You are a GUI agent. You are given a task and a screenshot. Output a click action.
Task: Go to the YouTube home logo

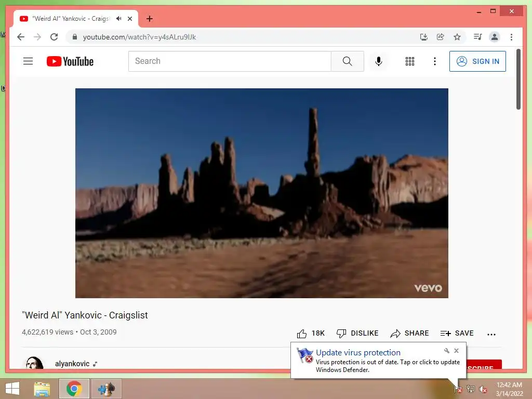[x=70, y=61]
